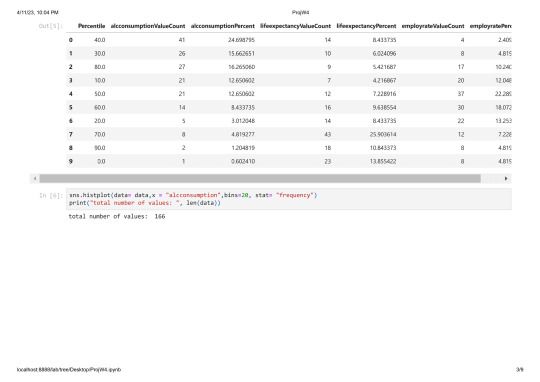Click the Percentile value 40.0
The image size is (540, 382).
[100, 40]
